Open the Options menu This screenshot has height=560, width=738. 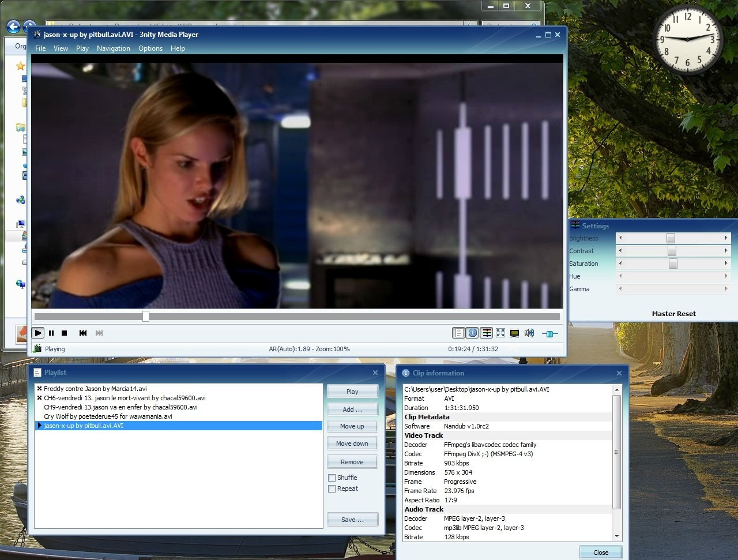pyautogui.click(x=150, y=48)
